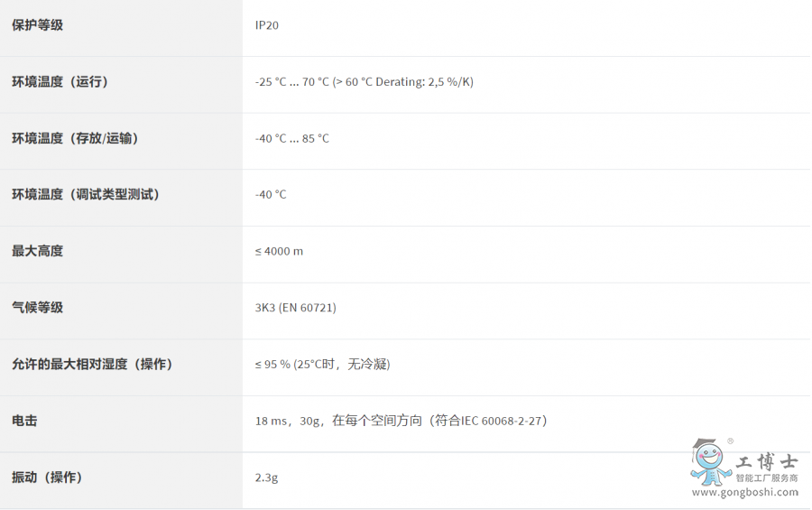
Task: Click the 气候等级 row label
Action: click(37, 308)
